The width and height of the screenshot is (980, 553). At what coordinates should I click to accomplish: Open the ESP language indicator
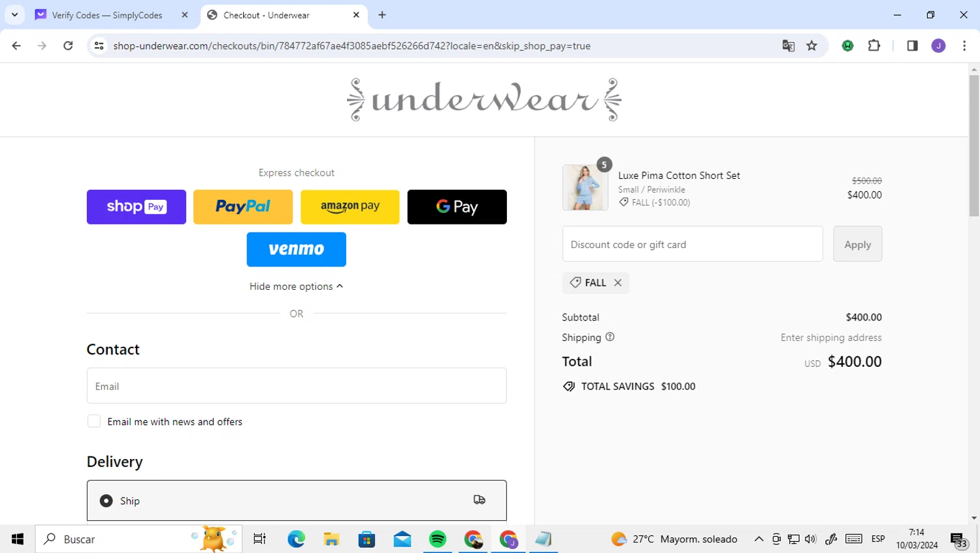click(878, 539)
